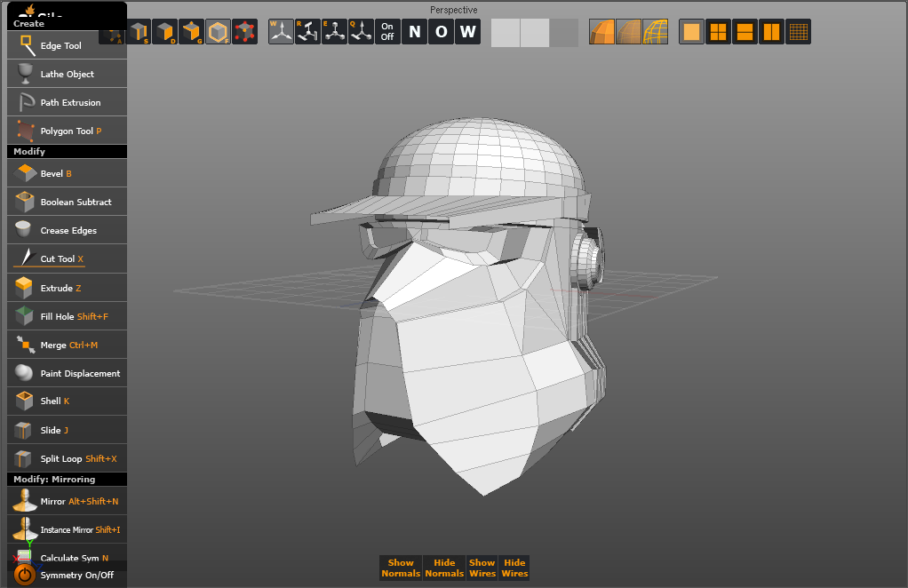Click the red-vertex cube selection icon
Screen dimensions: 908x588
(x=245, y=32)
